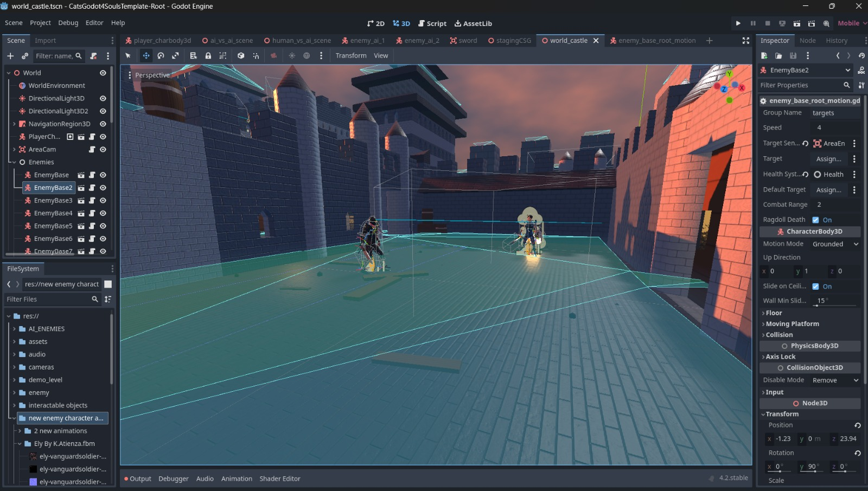Run a specific scene icon
Screen dimensions: 868x491
click(812, 23)
